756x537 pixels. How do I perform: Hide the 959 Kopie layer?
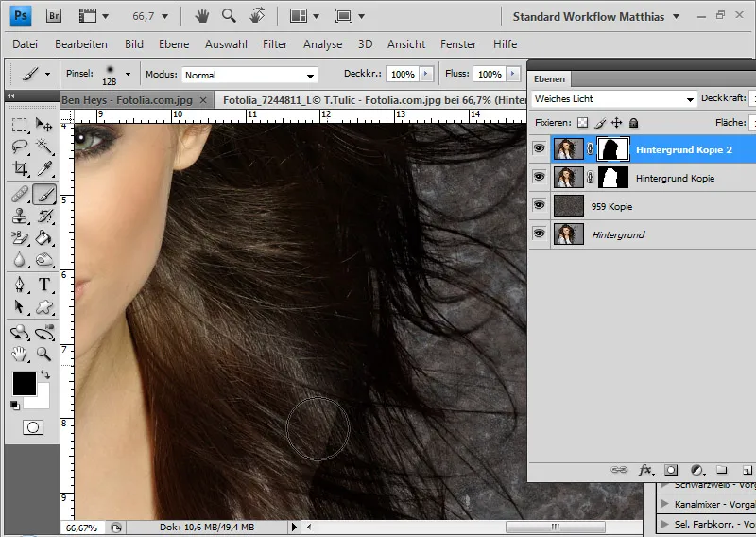pos(539,205)
